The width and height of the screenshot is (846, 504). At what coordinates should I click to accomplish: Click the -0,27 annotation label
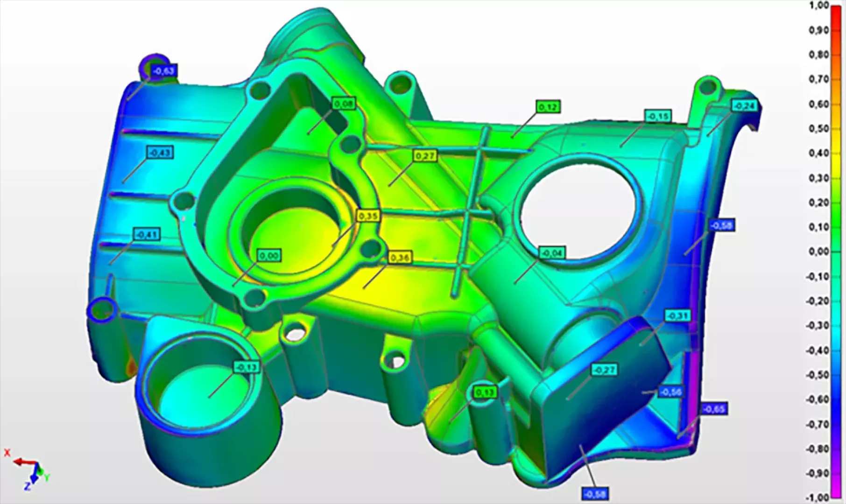coord(605,370)
